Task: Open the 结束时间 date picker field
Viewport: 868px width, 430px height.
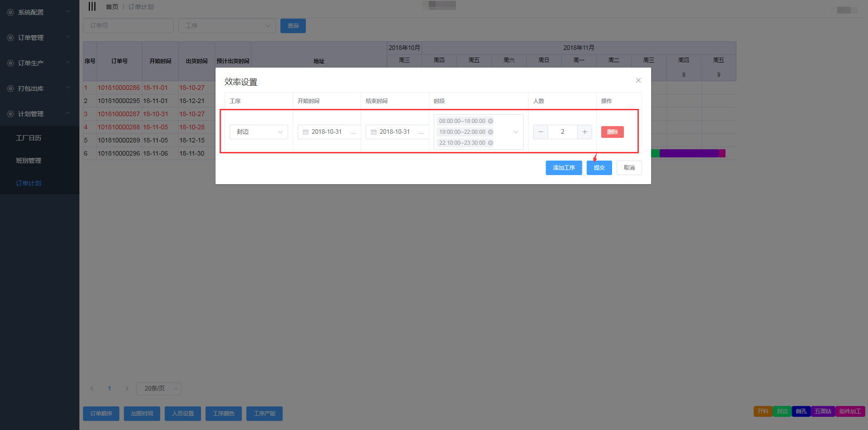Action: click(395, 132)
